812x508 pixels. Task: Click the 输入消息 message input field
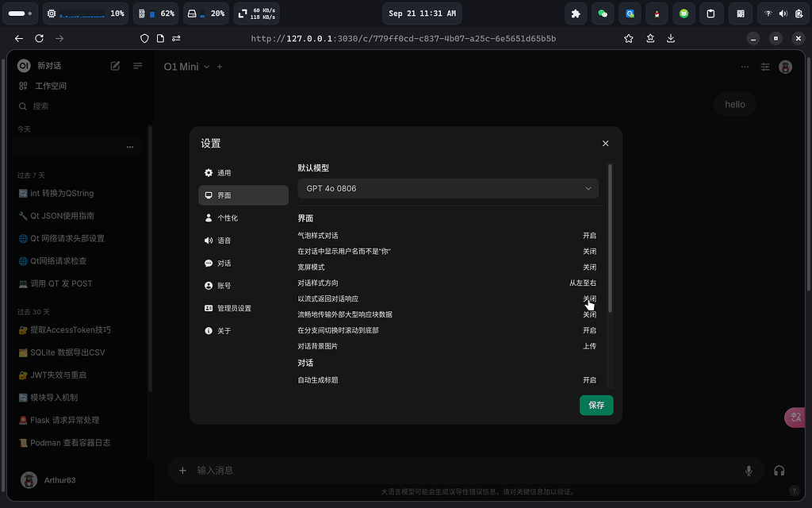click(466, 471)
